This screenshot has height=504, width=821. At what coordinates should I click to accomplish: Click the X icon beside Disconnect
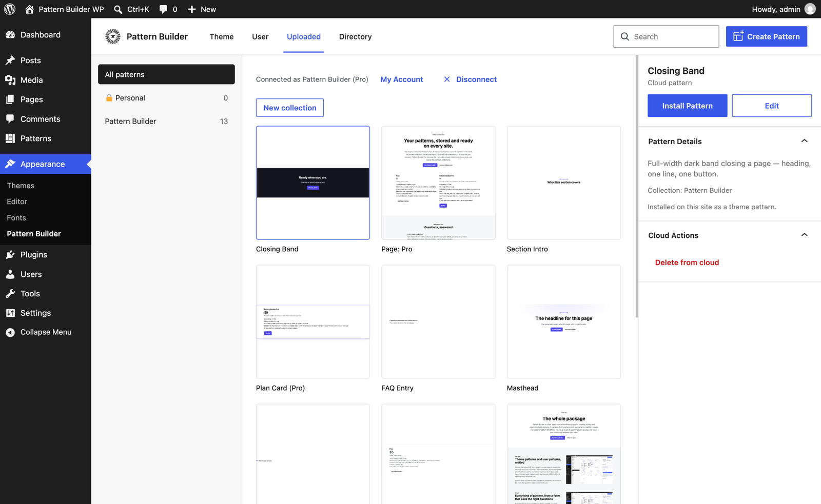[x=447, y=79]
